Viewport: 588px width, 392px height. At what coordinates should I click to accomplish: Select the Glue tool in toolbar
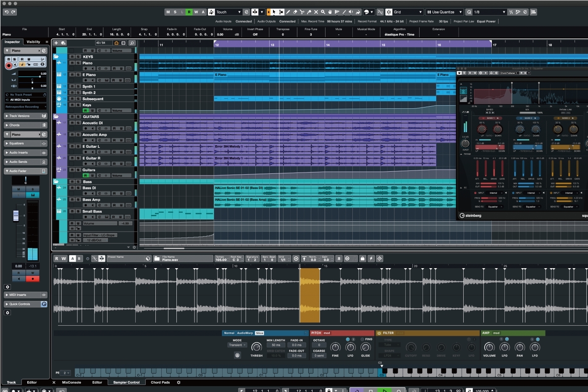tap(309, 12)
